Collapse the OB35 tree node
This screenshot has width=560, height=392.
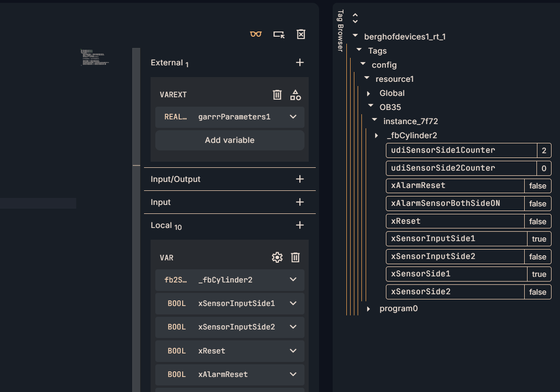click(370, 107)
